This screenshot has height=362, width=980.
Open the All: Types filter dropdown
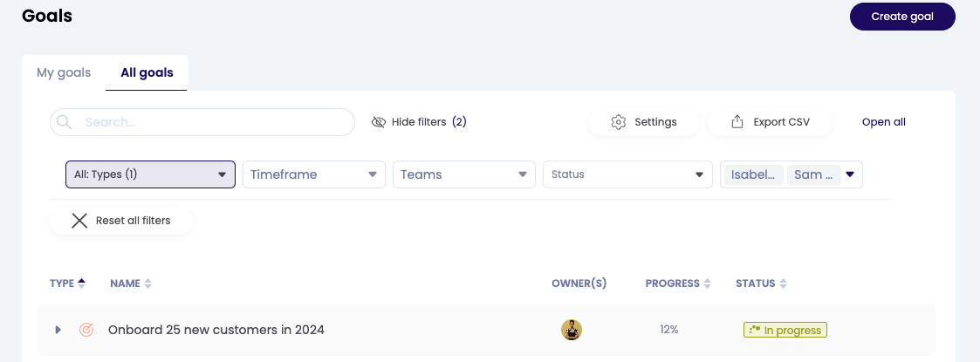coord(150,174)
